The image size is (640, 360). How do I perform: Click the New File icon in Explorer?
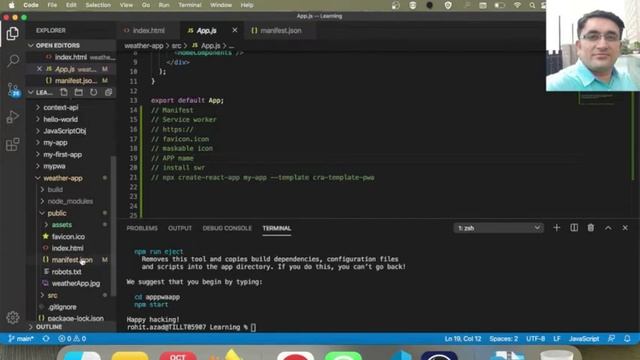coord(64,92)
